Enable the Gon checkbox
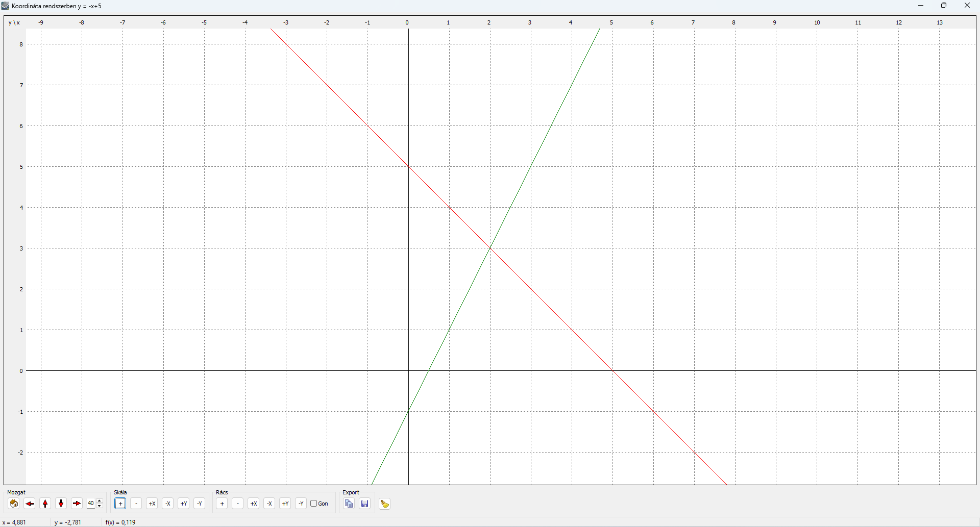This screenshot has height=527, width=980. point(314,504)
